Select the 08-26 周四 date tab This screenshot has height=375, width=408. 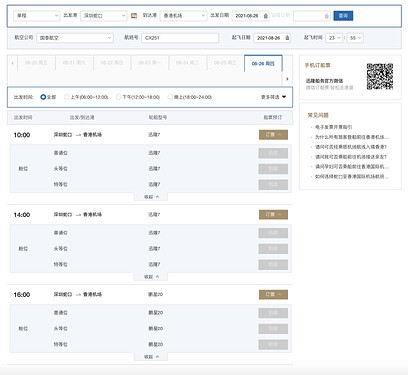[x=263, y=63]
